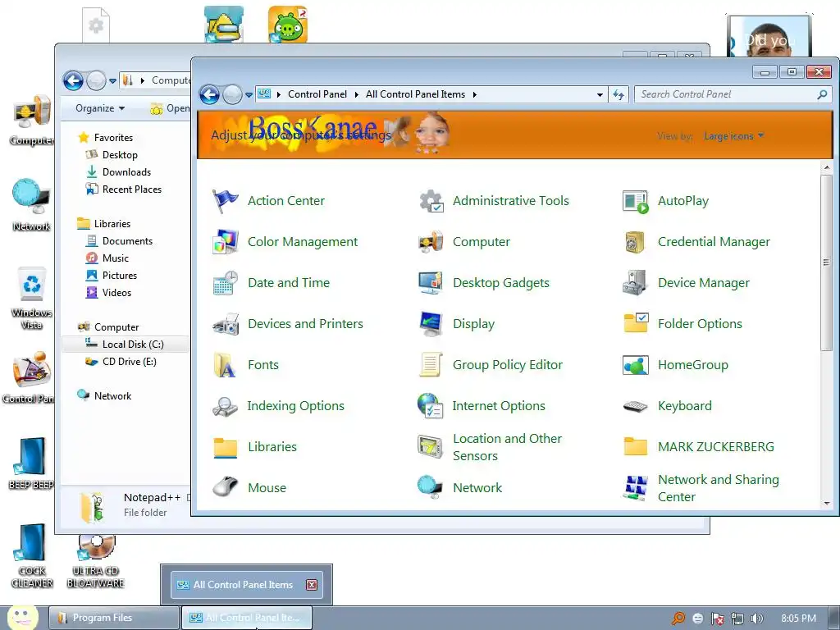
Task: Click the Indexing Options link text
Action: [295, 406]
